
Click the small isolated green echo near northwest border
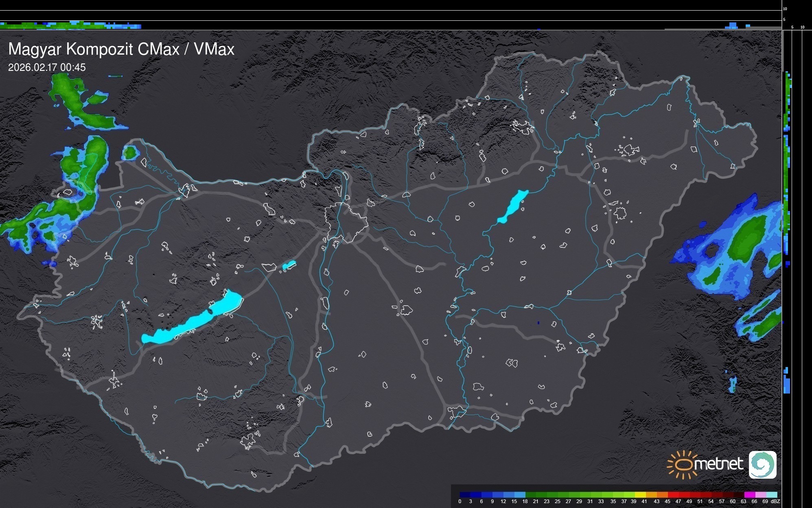click(130, 153)
